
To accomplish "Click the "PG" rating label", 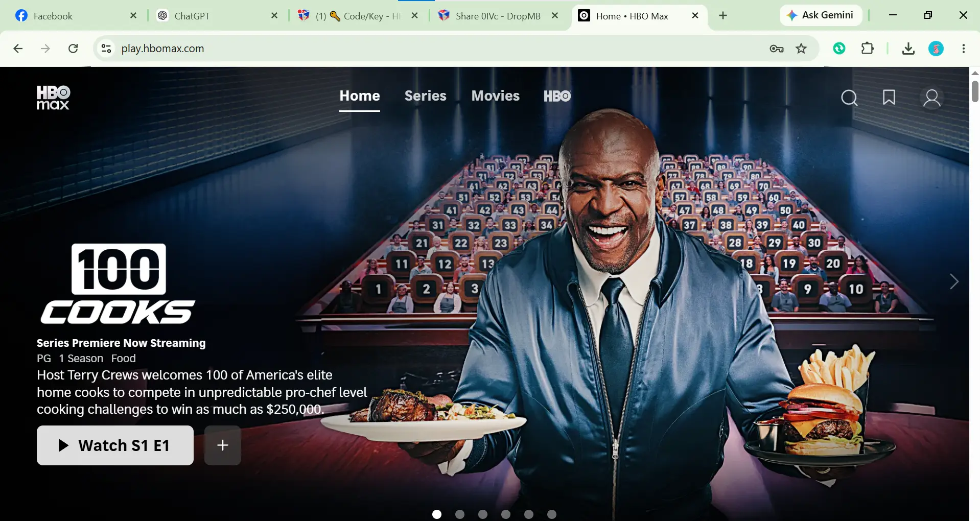I will point(44,359).
